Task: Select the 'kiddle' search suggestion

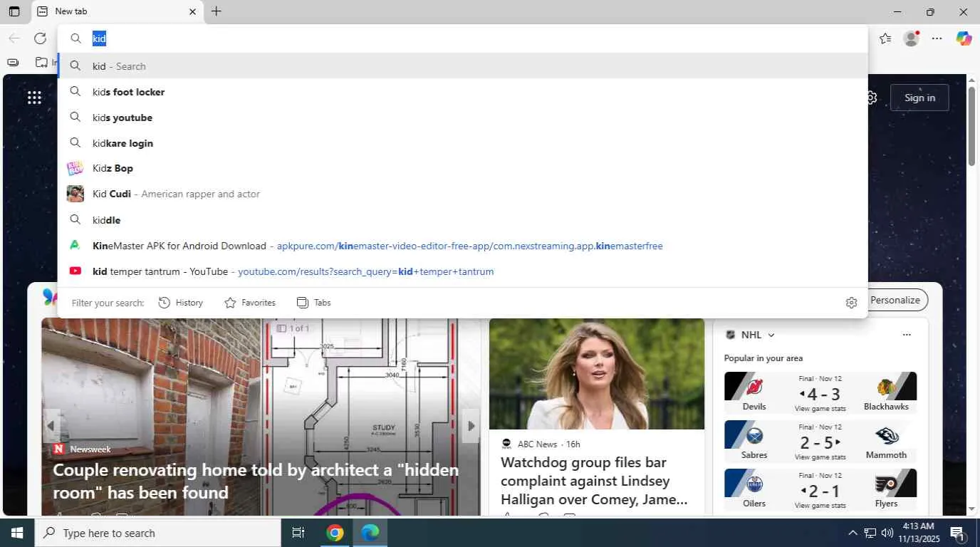Action: click(463, 220)
